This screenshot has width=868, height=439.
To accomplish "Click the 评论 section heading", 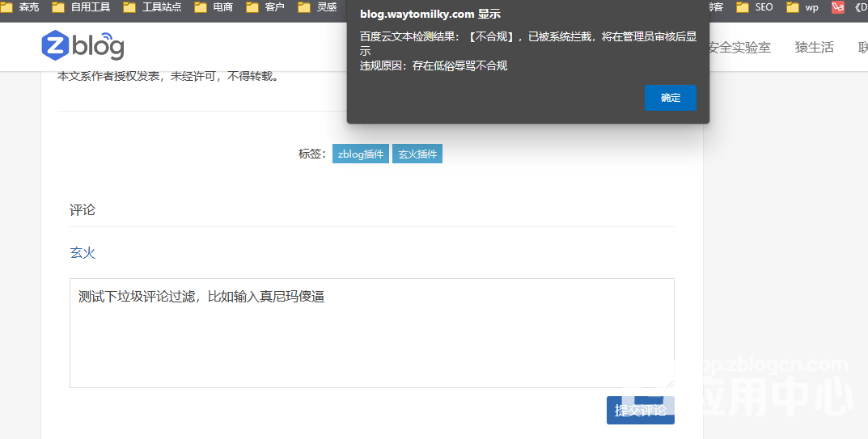I will (83, 210).
